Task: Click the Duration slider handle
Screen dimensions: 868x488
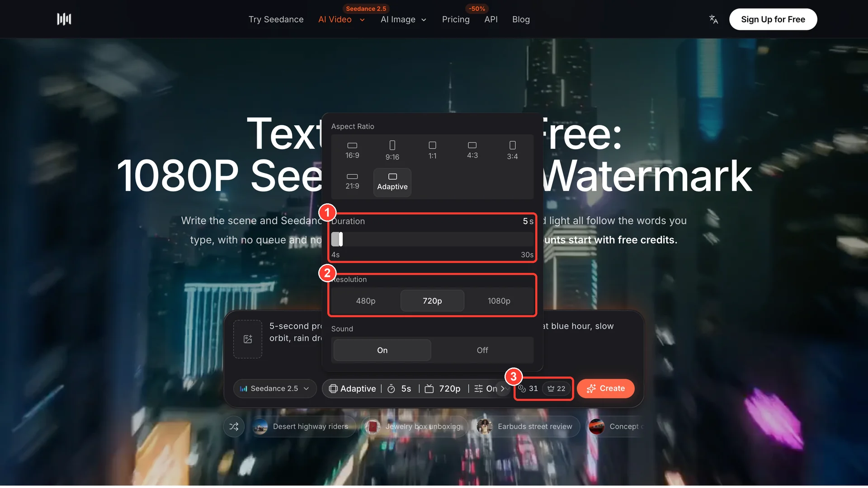Action: click(340, 239)
